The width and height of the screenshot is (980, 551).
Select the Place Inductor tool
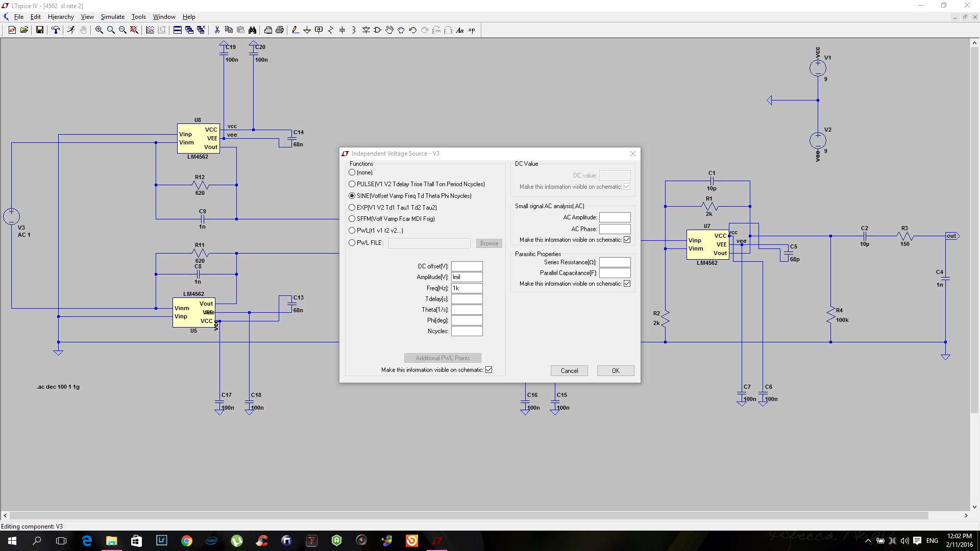coord(354,30)
